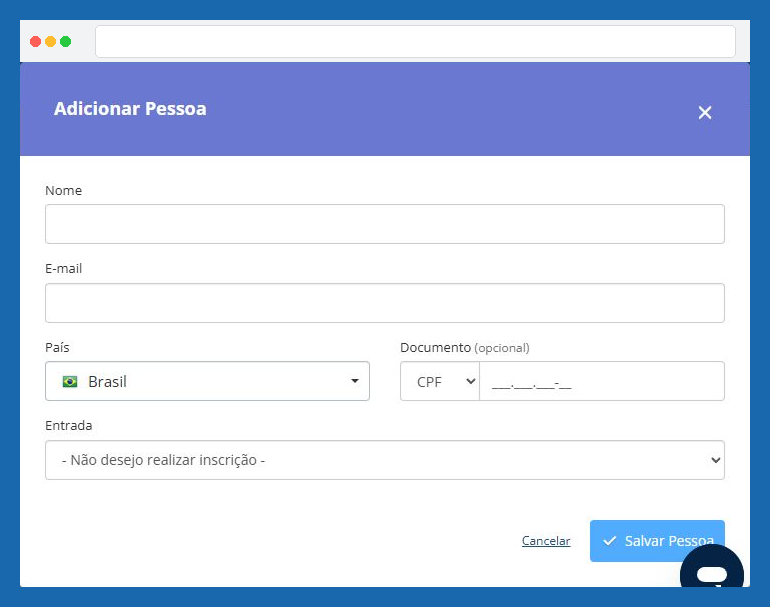Click the red window close dot

tap(35, 41)
